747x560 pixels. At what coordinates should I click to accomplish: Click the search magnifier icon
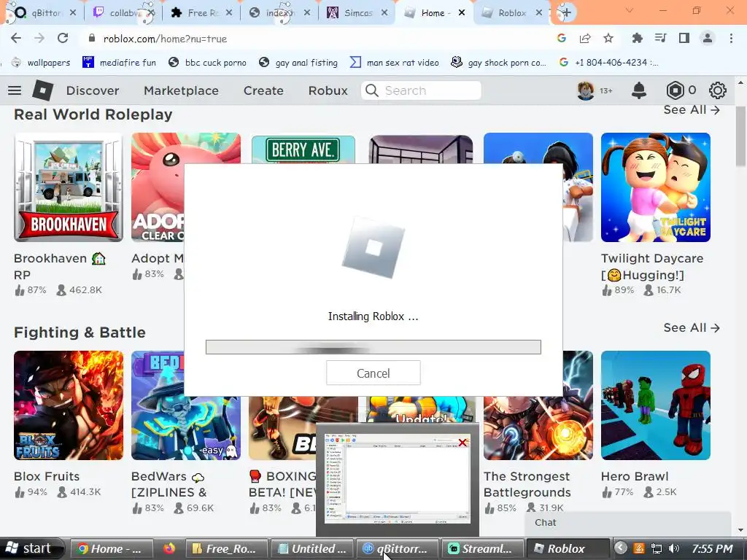(372, 90)
